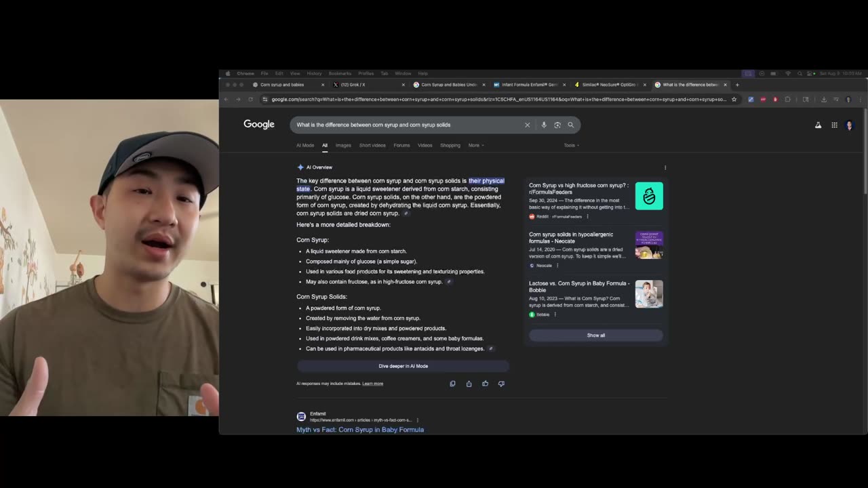Image resolution: width=868 pixels, height=488 pixels.
Task: Share the AI Overview response
Action: tap(469, 384)
